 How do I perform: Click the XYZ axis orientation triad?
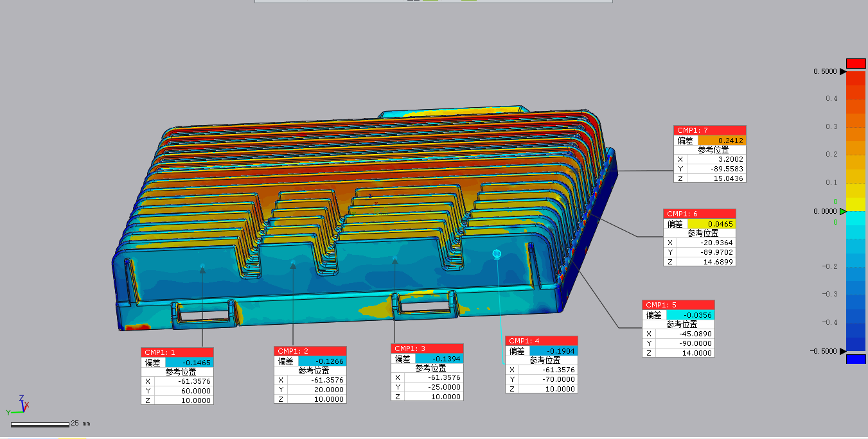pos(21,404)
